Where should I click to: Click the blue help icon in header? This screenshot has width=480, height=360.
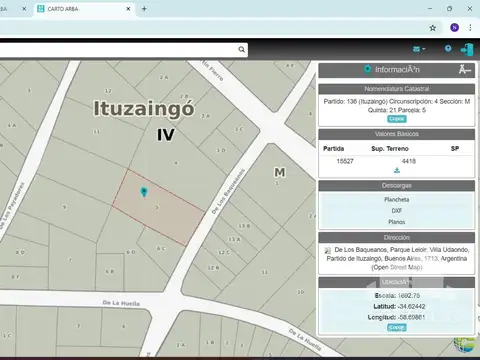click(x=448, y=49)
